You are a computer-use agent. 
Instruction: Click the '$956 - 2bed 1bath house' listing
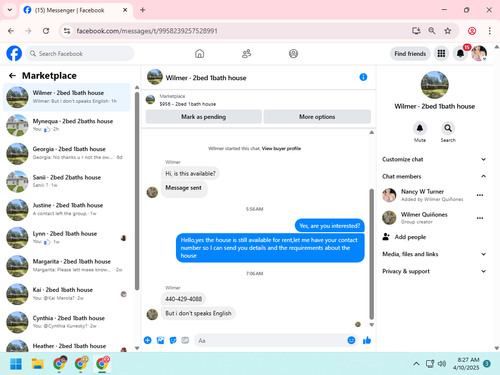coord(188,104)
